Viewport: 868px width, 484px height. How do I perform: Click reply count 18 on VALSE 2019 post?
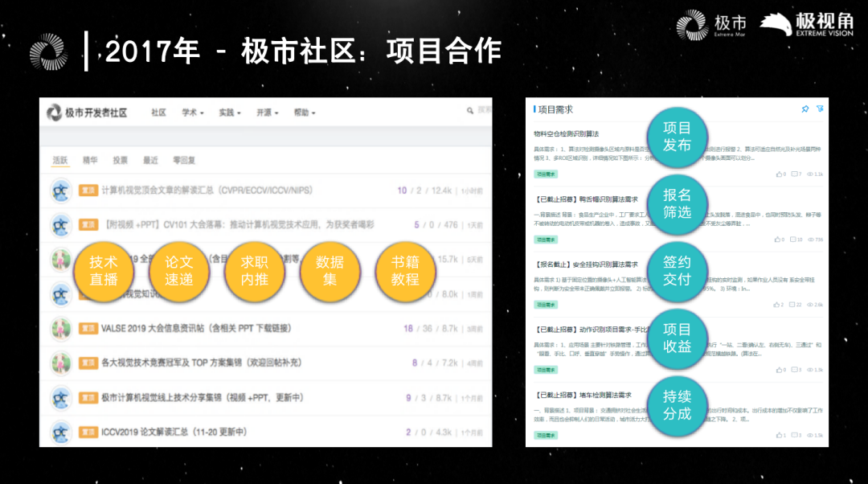[408, 328]
